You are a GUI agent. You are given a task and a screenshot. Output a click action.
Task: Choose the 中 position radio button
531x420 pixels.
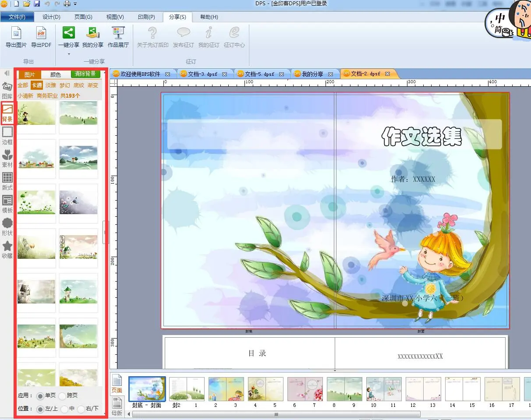(65, 409)
